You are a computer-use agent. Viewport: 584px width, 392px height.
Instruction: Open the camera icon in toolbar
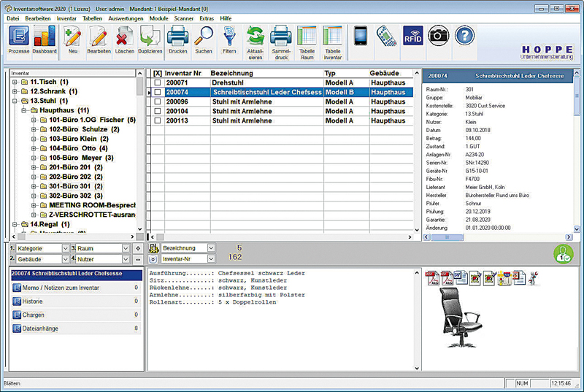438,35
